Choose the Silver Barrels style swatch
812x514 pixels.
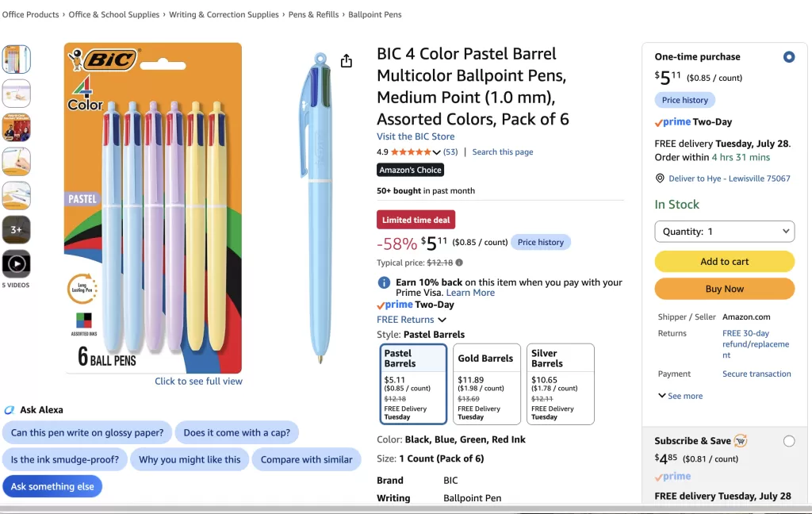click(561, 384)
